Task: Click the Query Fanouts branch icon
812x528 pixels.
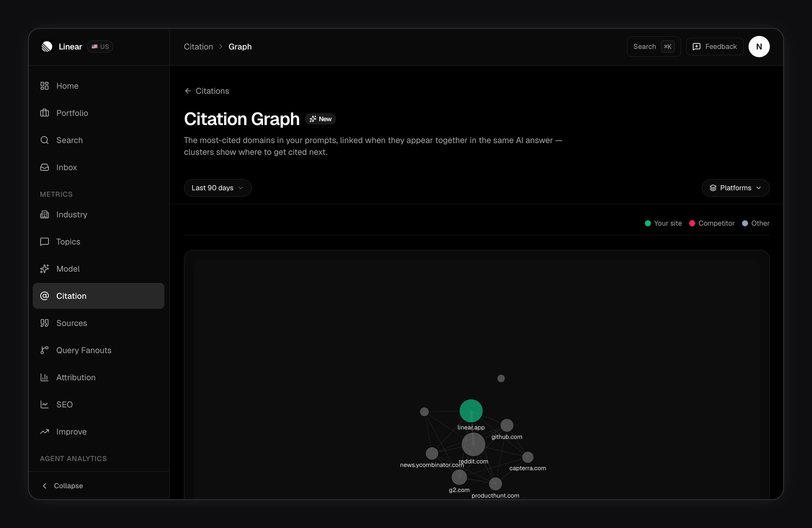Action: [x=45, y=350]
